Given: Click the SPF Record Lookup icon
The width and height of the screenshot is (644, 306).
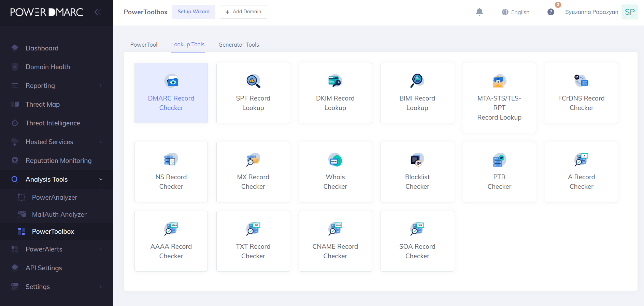Looking at the screenshot, I should 253,81.
